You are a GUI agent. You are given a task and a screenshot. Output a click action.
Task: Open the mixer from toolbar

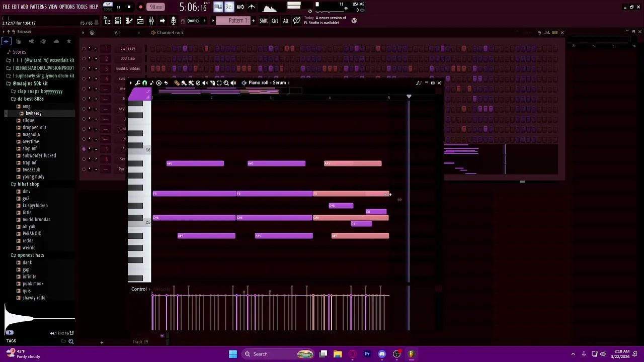[151, 21]
